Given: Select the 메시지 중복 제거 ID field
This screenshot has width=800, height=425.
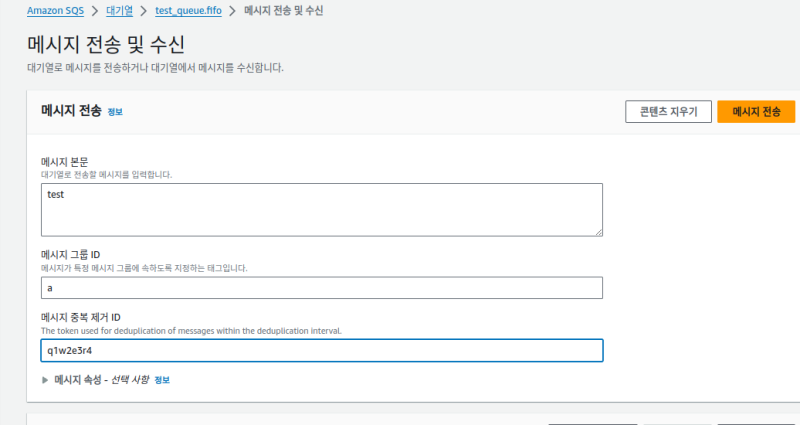Looking at the screenshot, I should coord(321,350).
